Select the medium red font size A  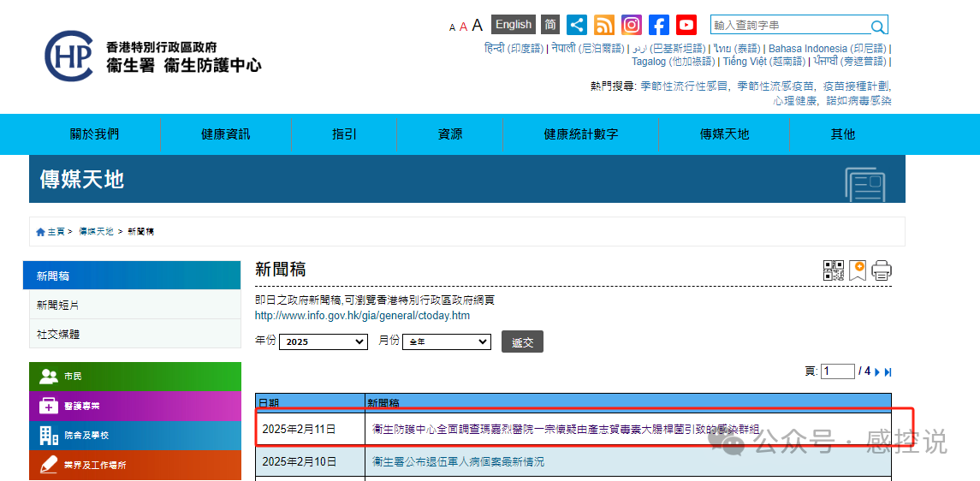[x=463, y=27]
